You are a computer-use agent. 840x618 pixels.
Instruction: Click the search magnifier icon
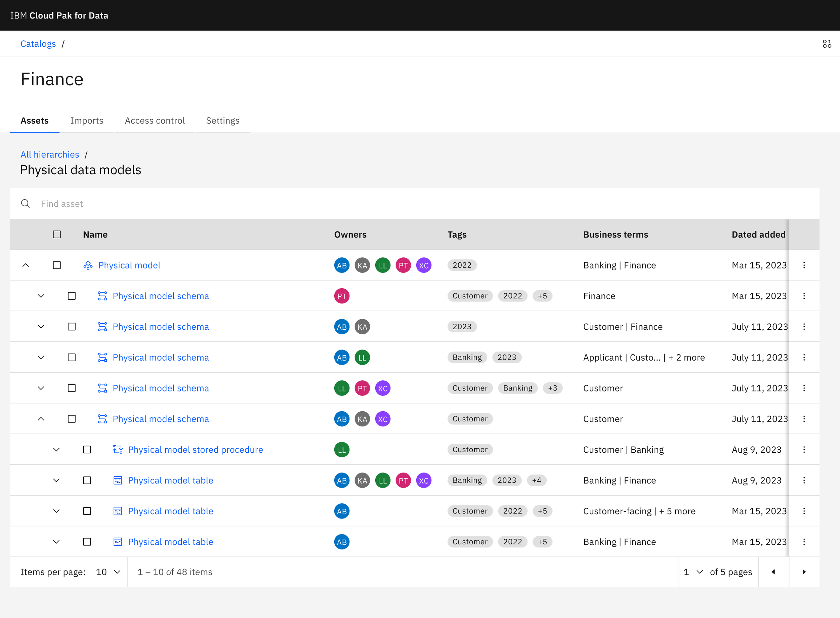[26, 204]
